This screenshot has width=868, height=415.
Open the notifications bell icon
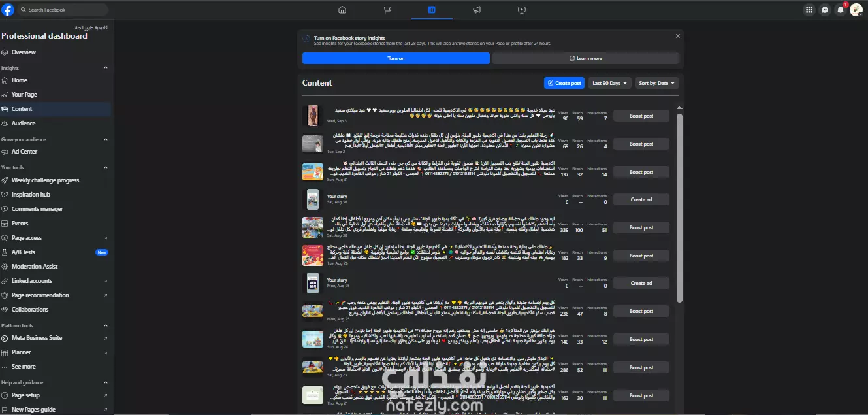[841, 10]
